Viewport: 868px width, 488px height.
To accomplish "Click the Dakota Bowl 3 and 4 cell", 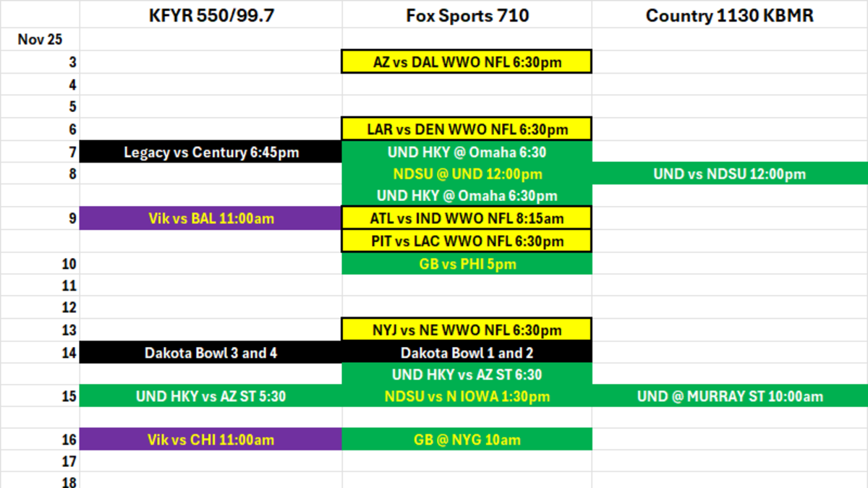I will 210,353.
